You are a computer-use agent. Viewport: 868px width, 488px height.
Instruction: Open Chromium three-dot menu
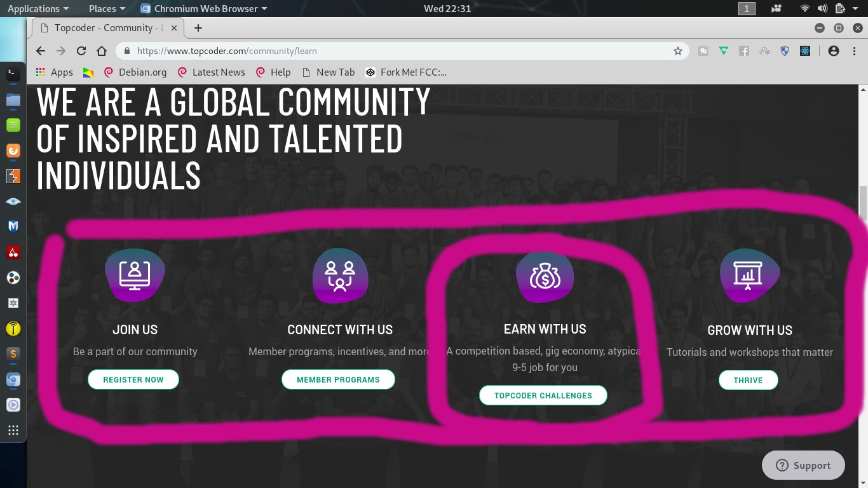854,51
